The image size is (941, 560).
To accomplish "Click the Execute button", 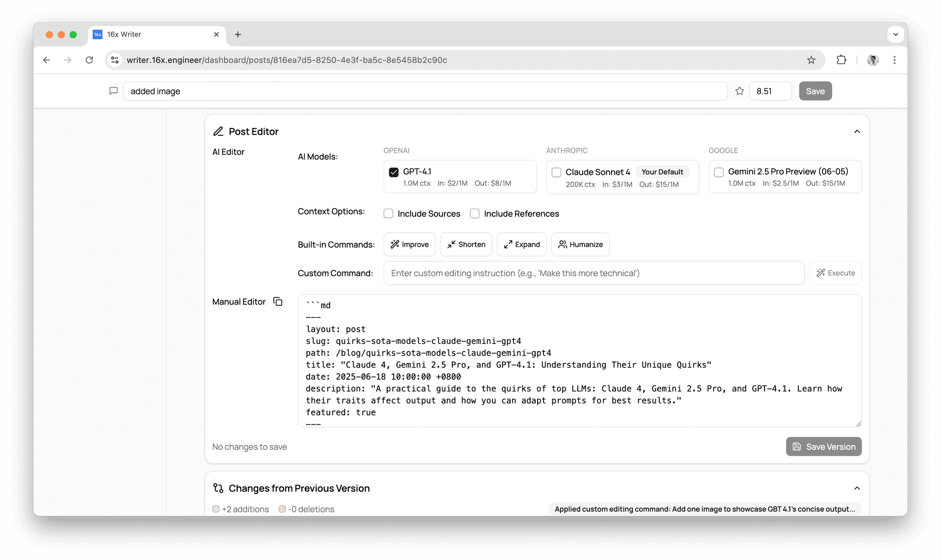I will pyautogui.click(x=836, y=273).
